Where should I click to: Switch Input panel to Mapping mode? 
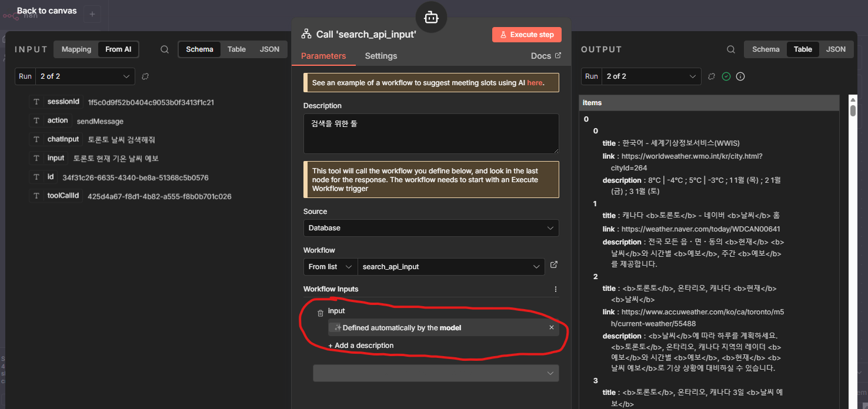[x=76, y=49]
